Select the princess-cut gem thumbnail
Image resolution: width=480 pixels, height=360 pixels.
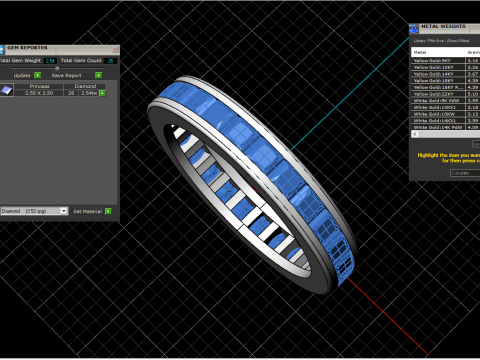[x=6, y=90]
